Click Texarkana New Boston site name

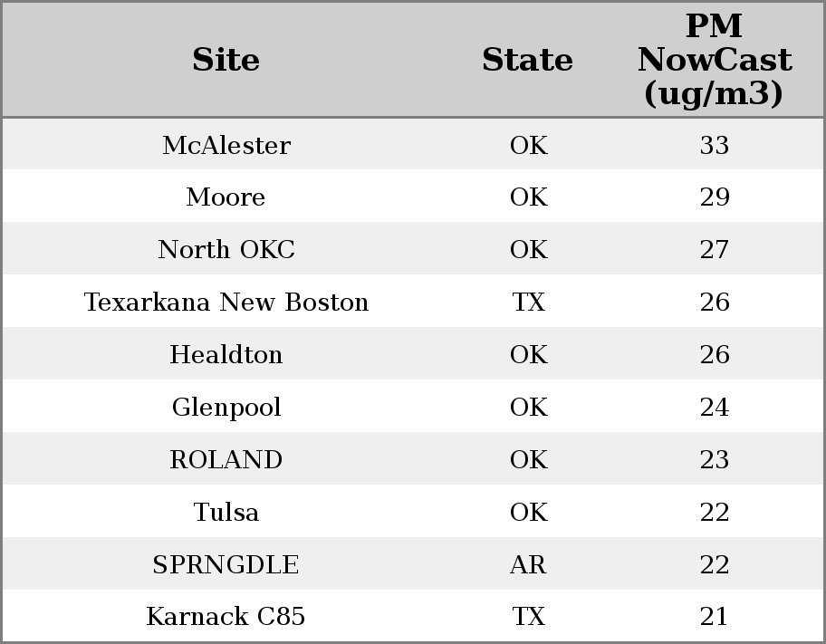(226, 303)
